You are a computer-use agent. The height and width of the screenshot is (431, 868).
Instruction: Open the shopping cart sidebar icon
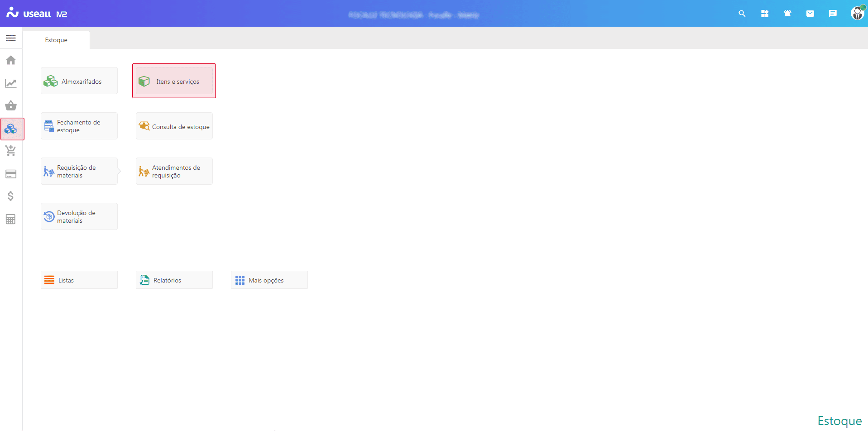click(11, 151)
